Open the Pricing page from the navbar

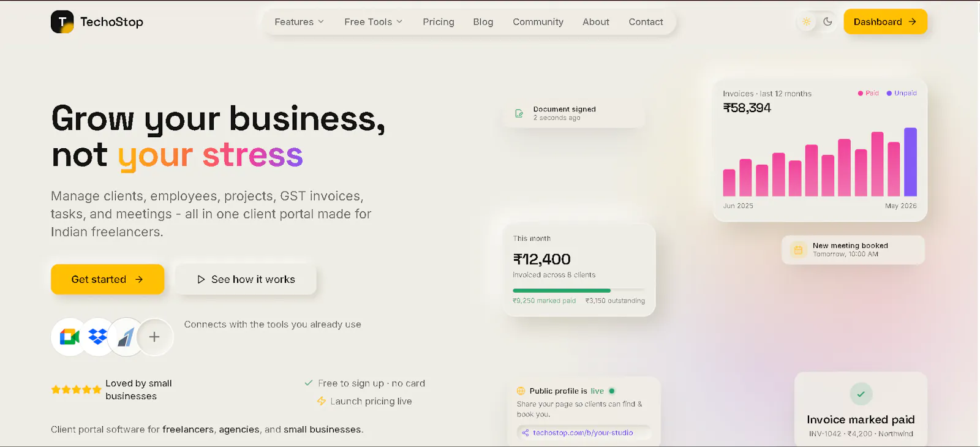click(439, 22)
